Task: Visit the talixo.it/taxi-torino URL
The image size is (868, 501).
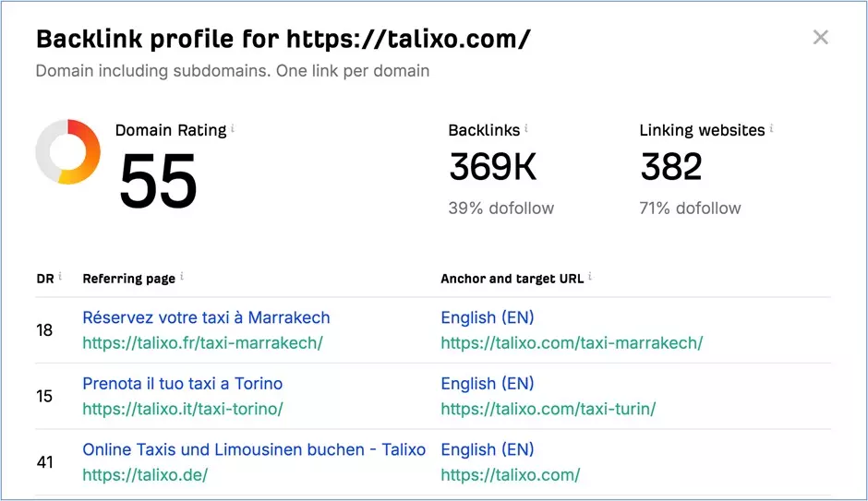Action: click(183, 409)
